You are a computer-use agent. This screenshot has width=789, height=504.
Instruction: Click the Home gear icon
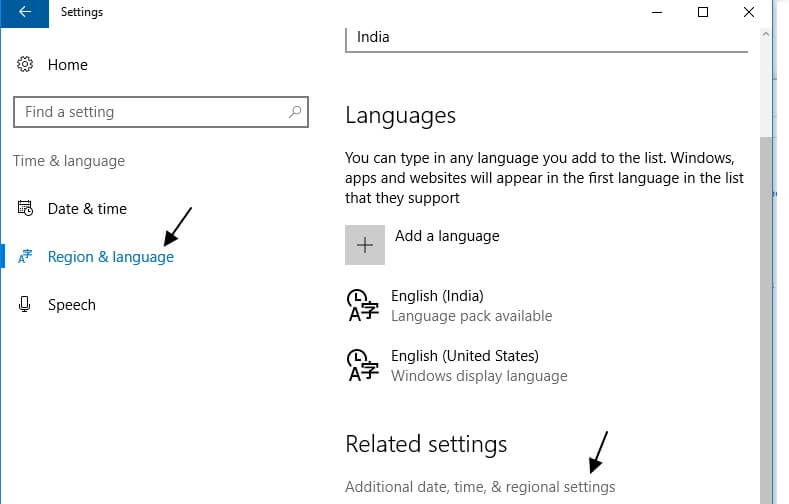coord(25,64)
